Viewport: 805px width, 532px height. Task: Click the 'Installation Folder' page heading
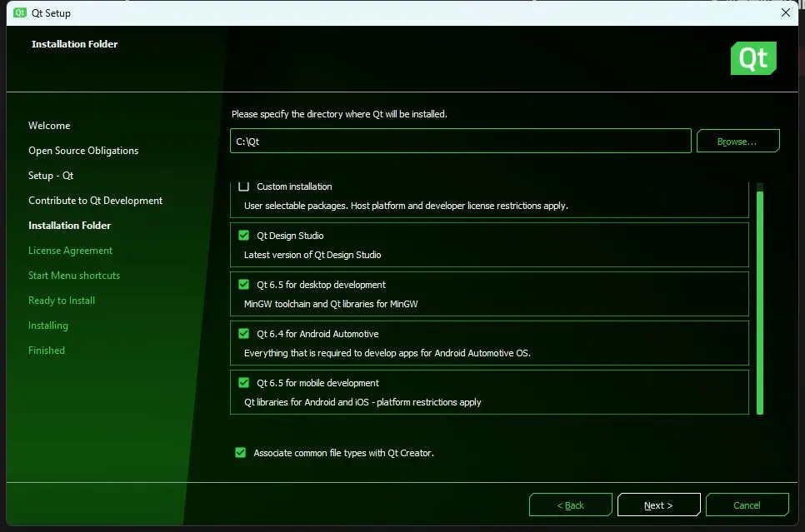[x=74, y=44]
